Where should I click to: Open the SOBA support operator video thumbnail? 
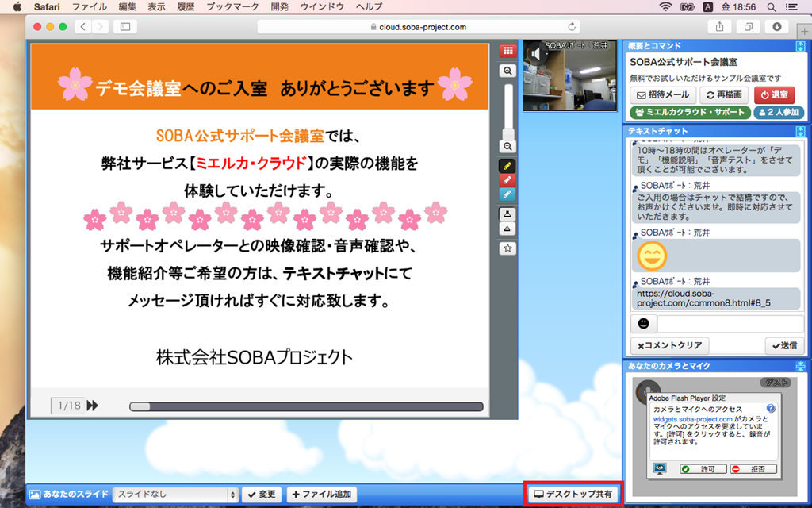coord(569,75)
